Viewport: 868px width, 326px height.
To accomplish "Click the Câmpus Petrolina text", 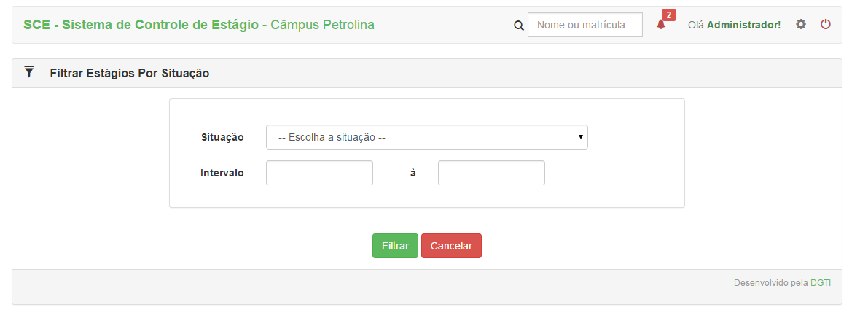I will pyautogui.click(x=322, y=24).
